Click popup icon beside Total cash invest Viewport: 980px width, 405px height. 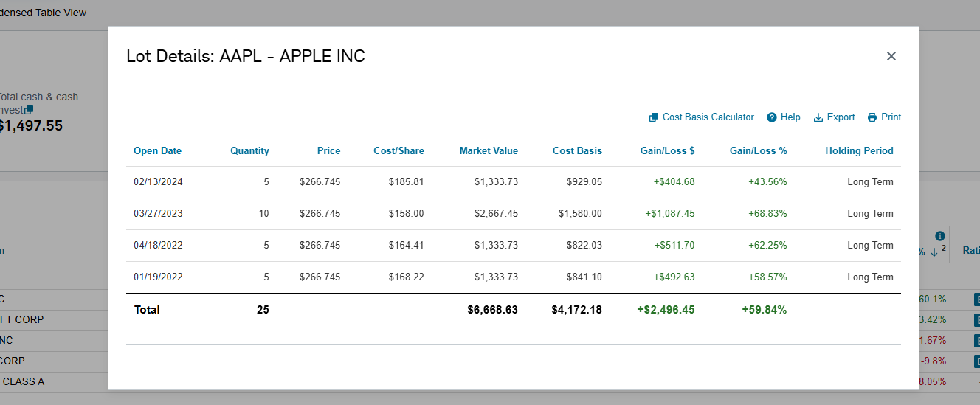[x=30, y=110]
